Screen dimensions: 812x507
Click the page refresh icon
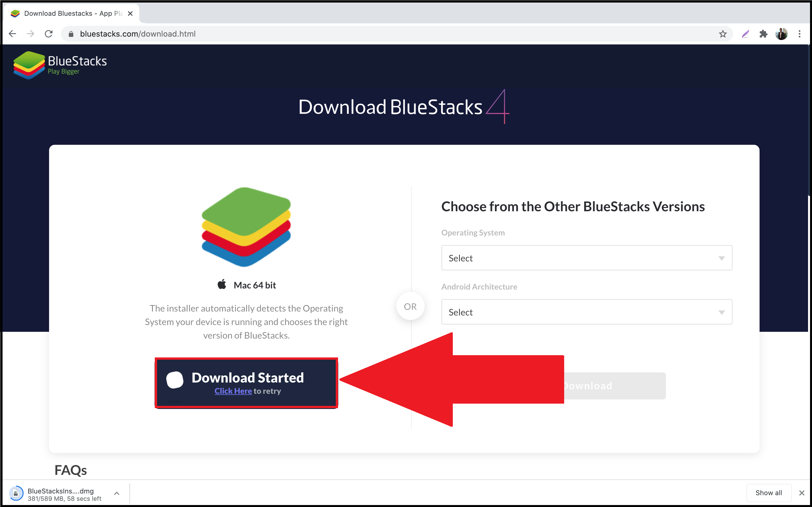[x=49, y=33]
